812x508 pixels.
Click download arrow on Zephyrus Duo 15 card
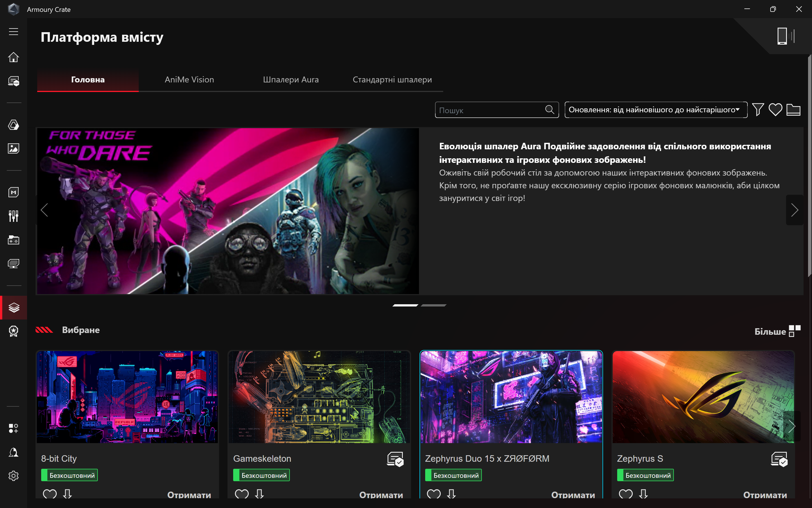(x=451, y=494)
